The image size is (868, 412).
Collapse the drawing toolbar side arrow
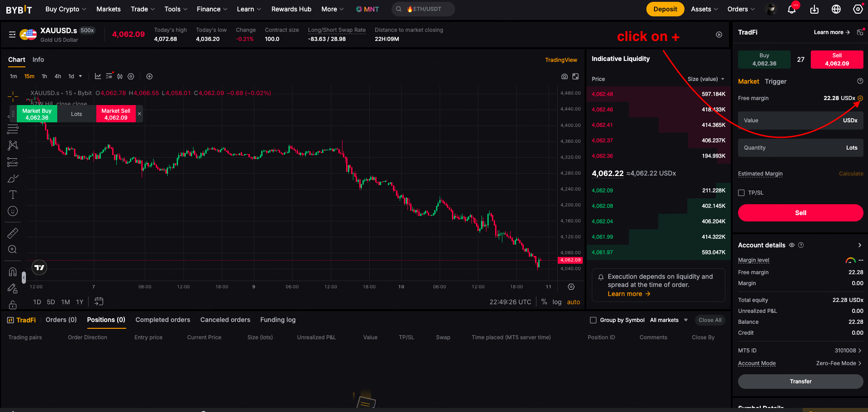(x=24, y=277)
